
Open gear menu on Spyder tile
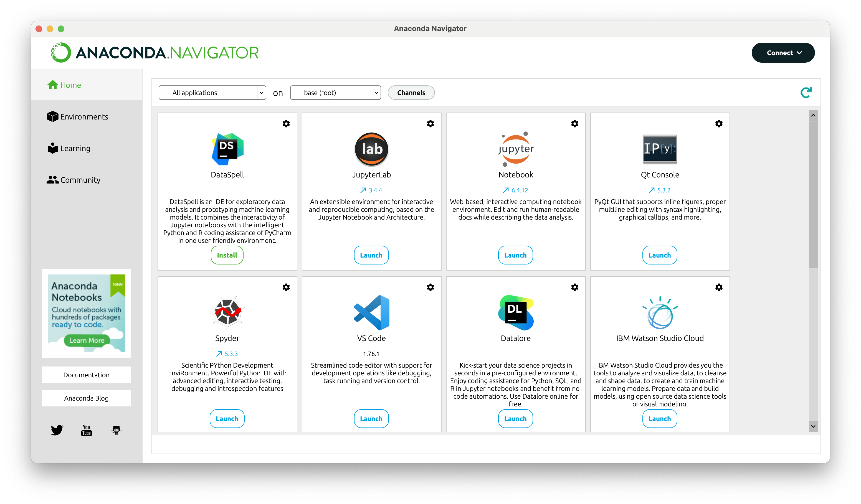[286, 287]
